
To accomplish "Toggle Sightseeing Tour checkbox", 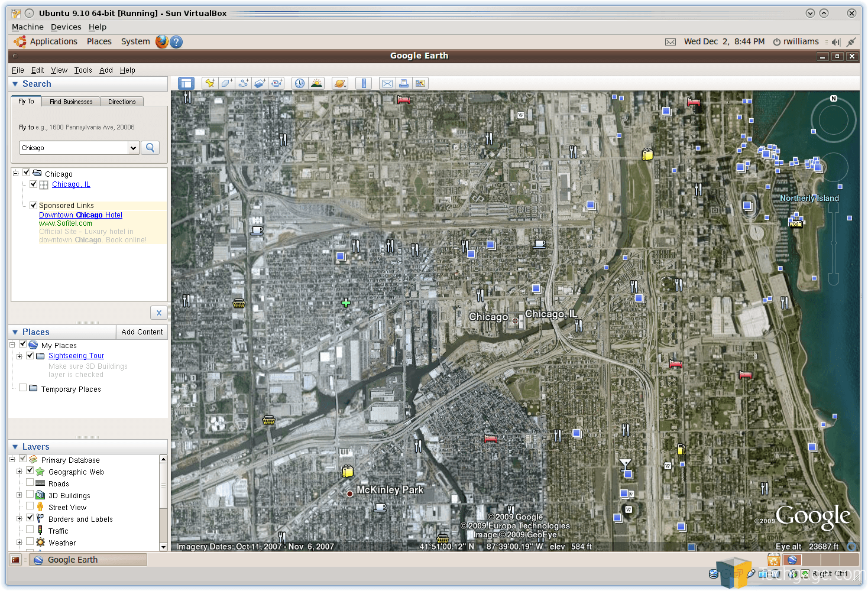I will click(30, 355).
